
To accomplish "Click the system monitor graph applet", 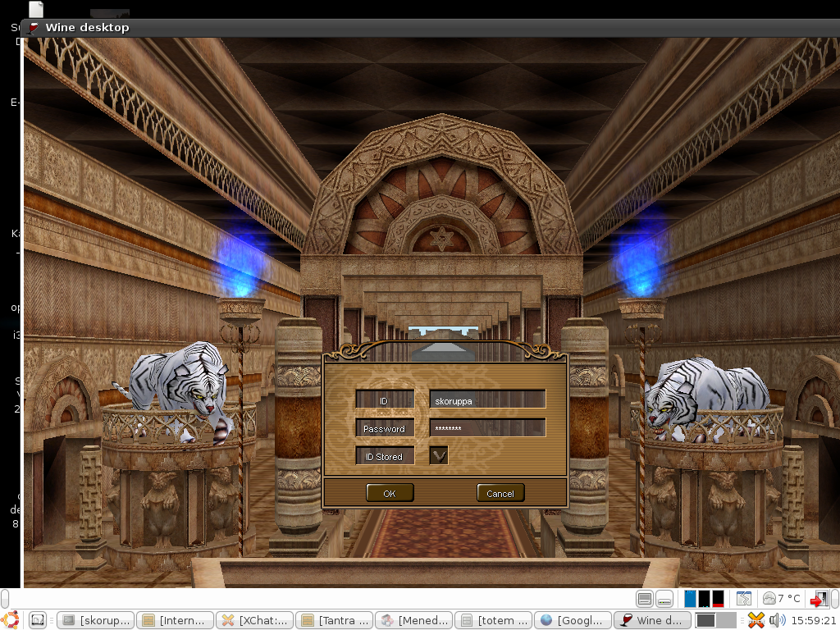I will [x=705, y=599].
